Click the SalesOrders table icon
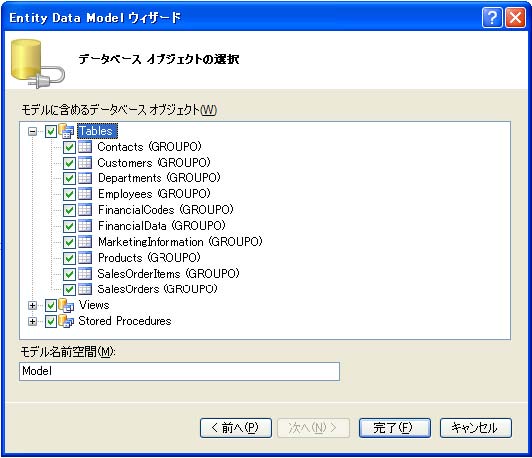 click(85, 289)
